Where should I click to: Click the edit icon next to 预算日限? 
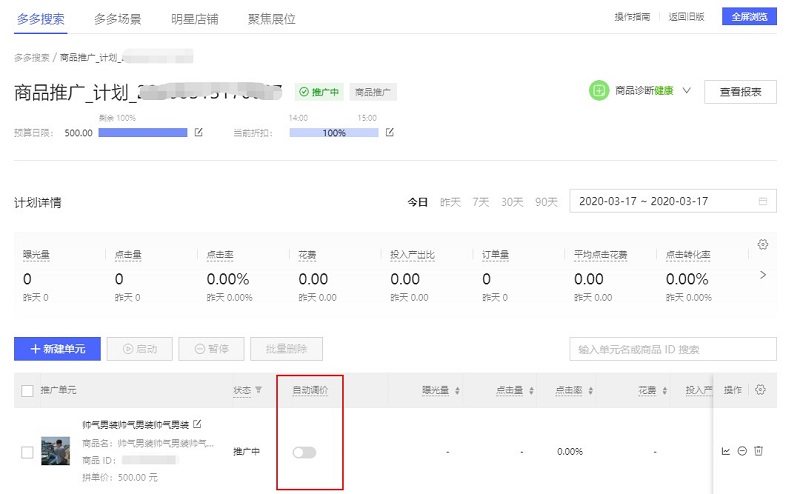point(198,132)
